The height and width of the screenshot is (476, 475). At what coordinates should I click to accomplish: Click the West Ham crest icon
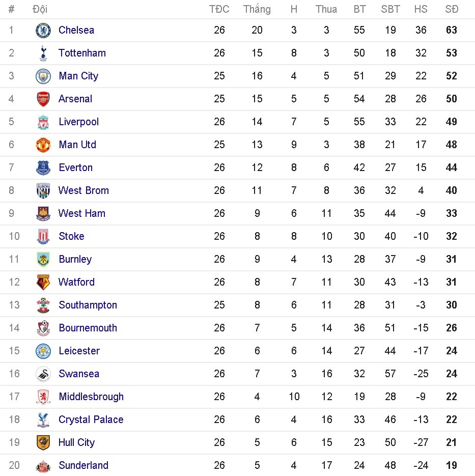(43, 213)
